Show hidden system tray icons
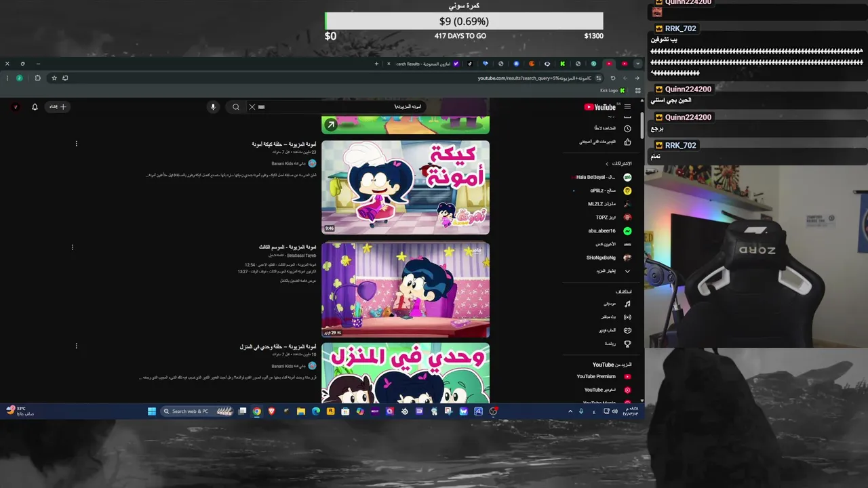 coord(570,411)
